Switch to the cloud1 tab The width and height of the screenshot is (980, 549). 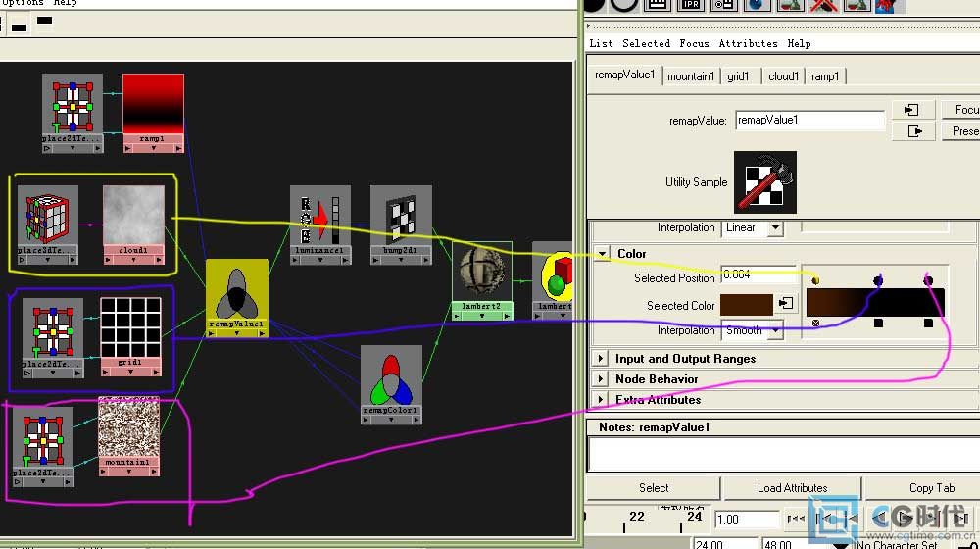coord(783,76)
